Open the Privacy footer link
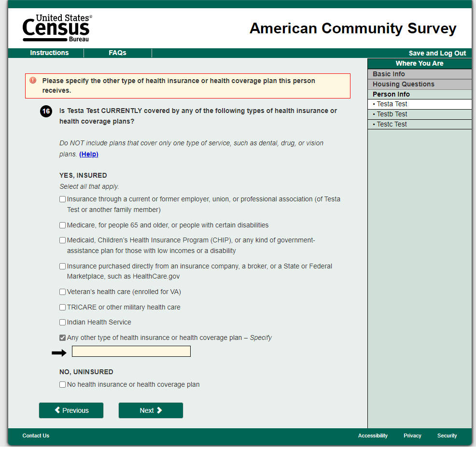This screenshot has width=476, height=450. click(x=412, y=436)
